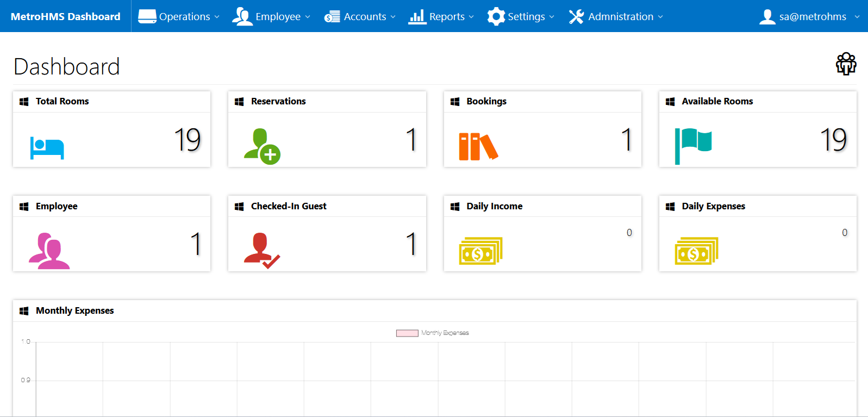The width and height of the screenshot is (868, 417).
Task: Click the Monthly Expenses chart legend label
Action: coord(445,333)
